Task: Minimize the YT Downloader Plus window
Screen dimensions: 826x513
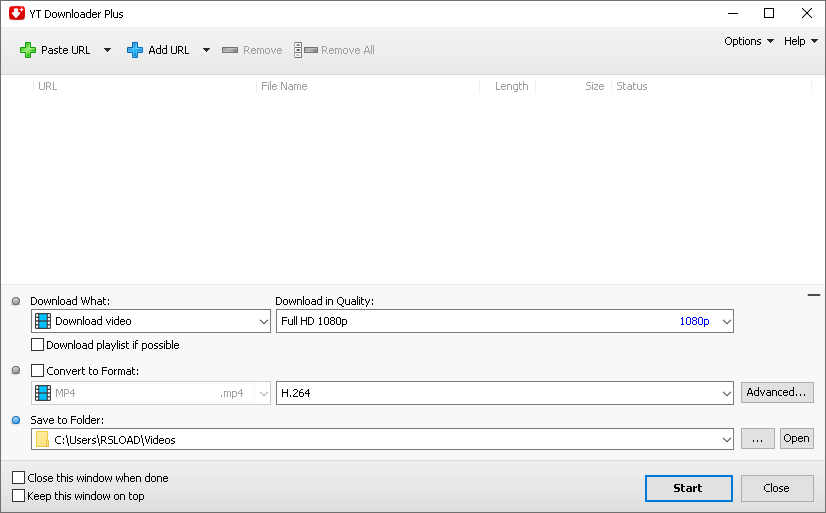Action: pos(733,13)
